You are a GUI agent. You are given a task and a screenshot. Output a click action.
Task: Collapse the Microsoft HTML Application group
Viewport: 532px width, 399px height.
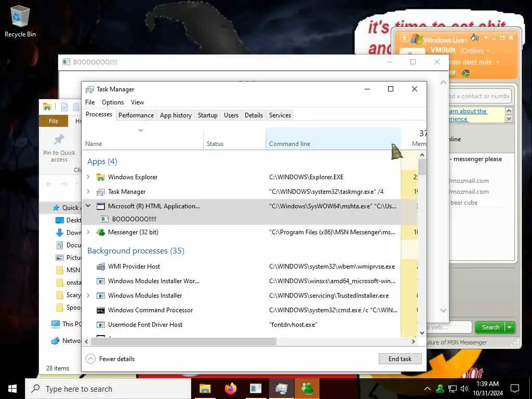click(x=88, y=206)
